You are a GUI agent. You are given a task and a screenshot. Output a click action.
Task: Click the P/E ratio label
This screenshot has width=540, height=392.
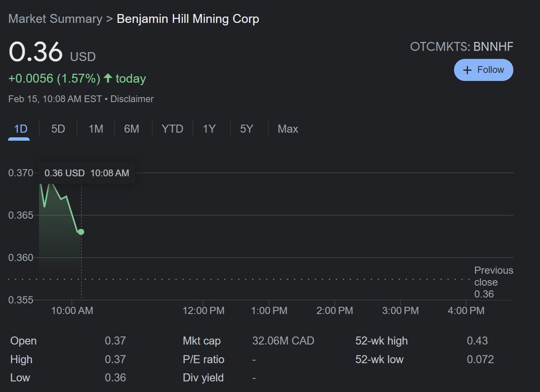click(x=203, y=360)
